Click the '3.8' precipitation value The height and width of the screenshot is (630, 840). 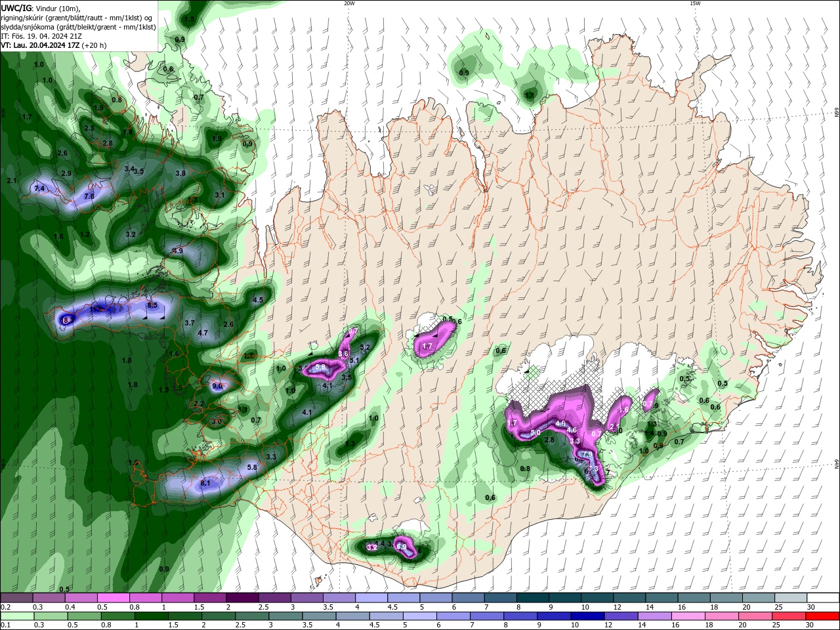[x=180, y=173]
